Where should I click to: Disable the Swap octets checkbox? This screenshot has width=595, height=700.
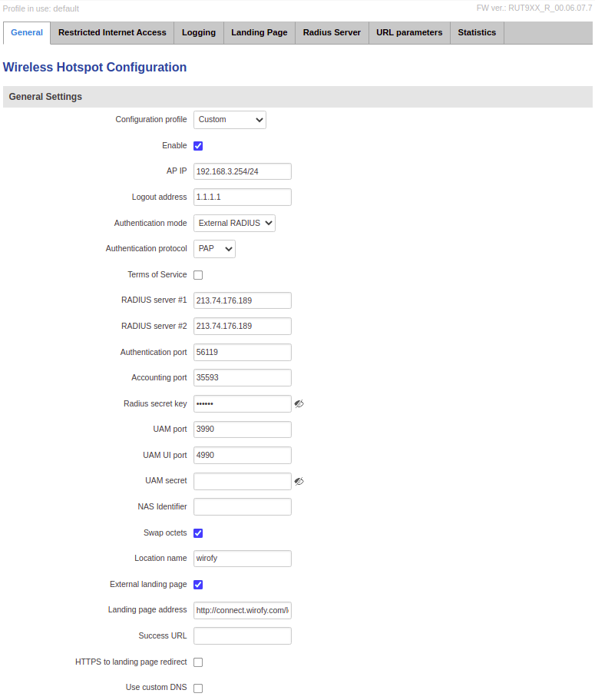coord(198,533)
